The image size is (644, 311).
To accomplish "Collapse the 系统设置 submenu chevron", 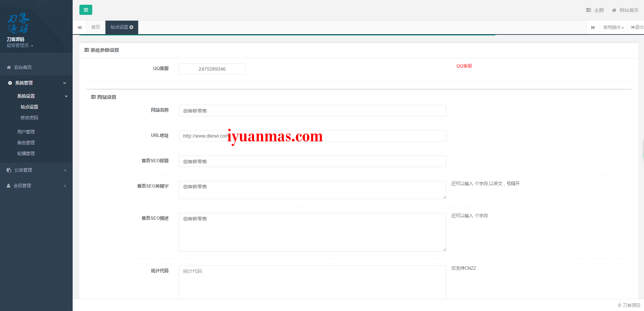I will (x=66, y=96).
